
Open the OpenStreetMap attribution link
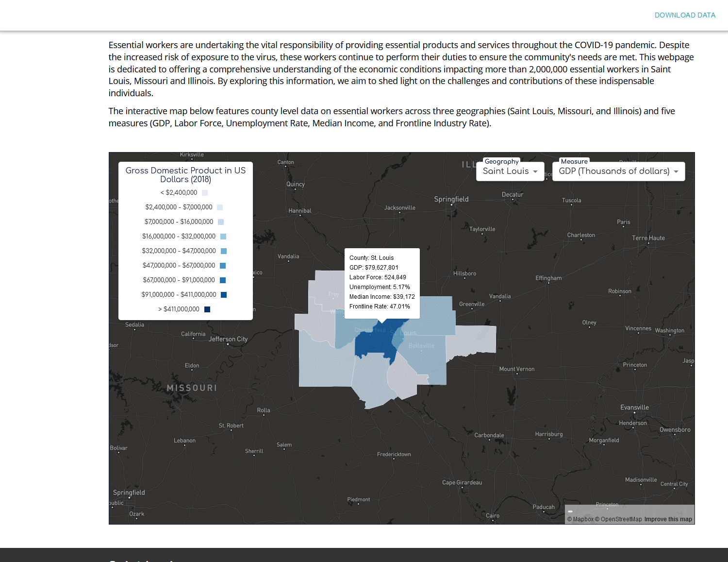tap(619, 519)
